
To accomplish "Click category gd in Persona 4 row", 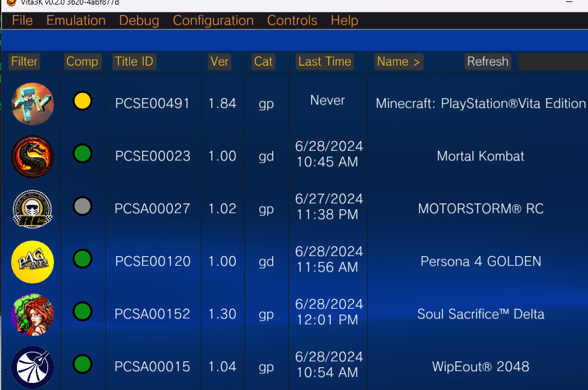I will tap(266, 262).
